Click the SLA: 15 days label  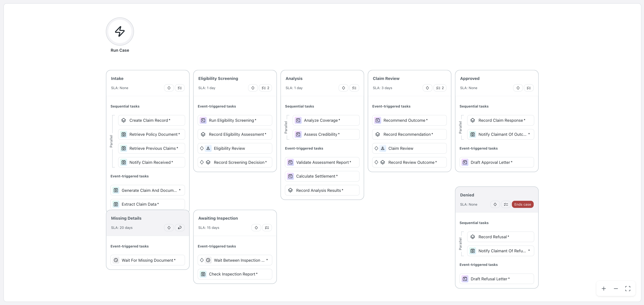click(x=209, y=228)
